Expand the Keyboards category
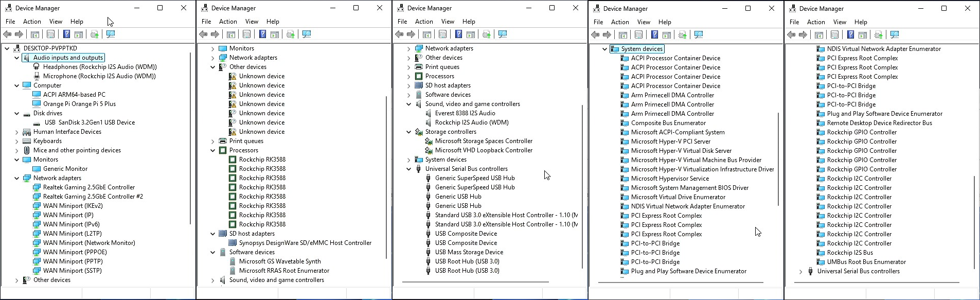The height and width of the screenshot is (300, 980). pos(17,142)
